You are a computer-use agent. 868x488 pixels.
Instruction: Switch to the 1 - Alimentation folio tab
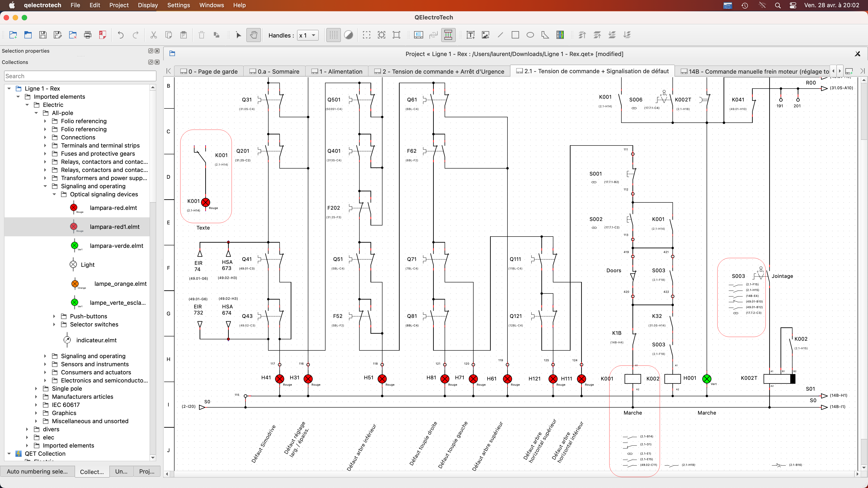click(337, 71)
